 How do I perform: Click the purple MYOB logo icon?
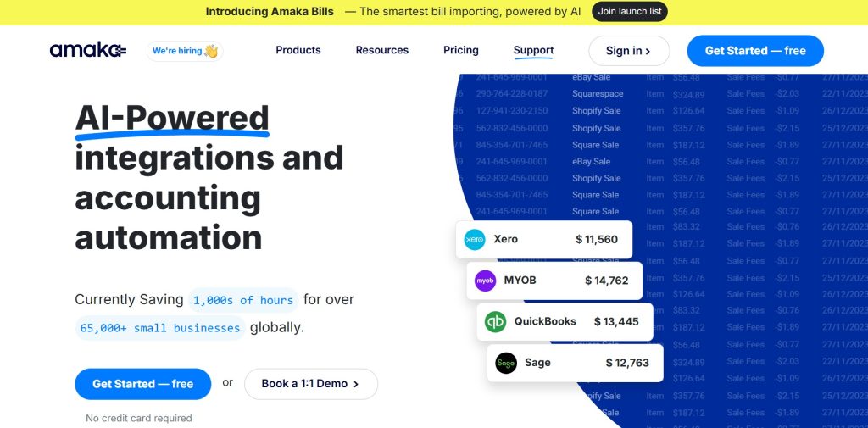486,281
